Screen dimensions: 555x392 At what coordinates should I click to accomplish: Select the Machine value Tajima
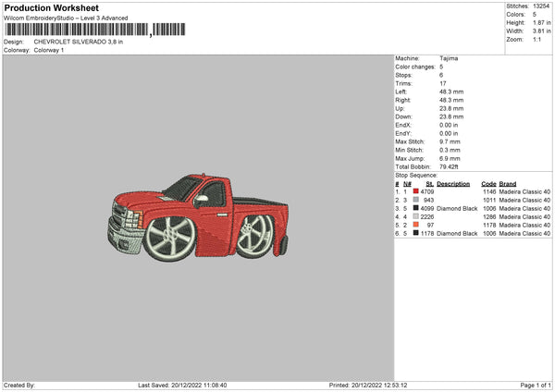click(x=449, y=58)
